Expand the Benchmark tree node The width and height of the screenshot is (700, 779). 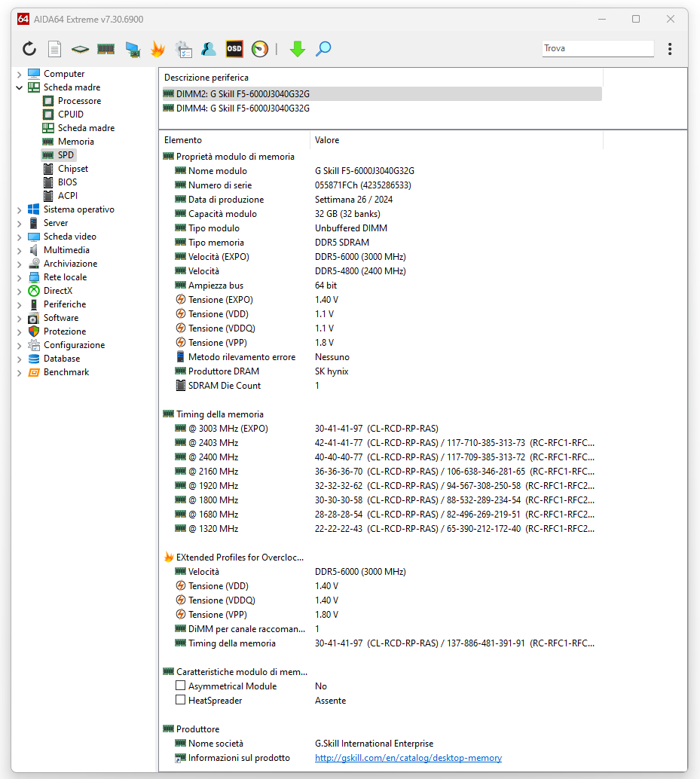20,373
